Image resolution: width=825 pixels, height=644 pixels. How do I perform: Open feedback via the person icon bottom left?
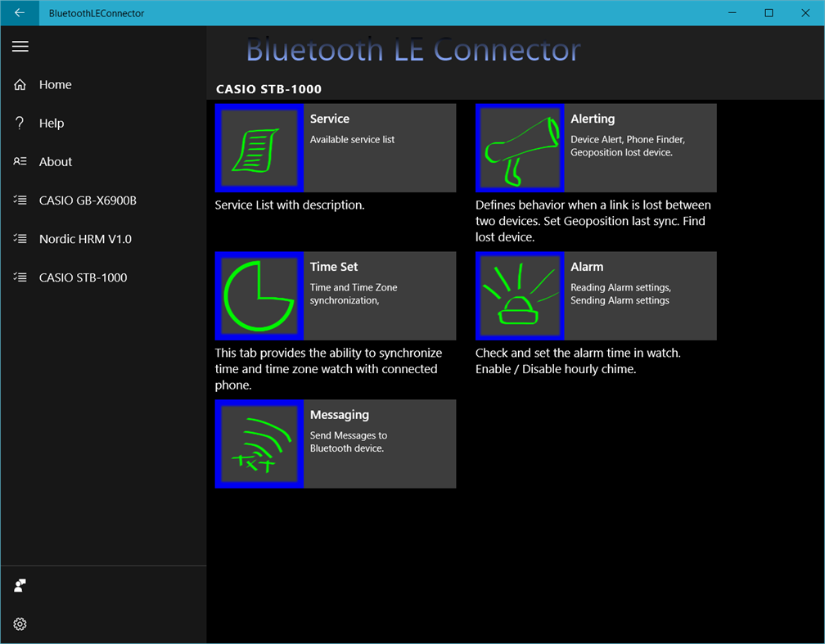point(20,585)
